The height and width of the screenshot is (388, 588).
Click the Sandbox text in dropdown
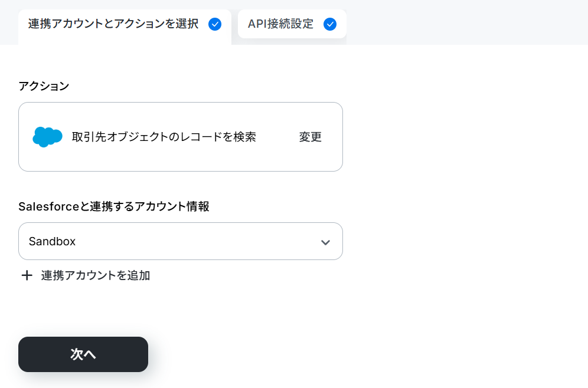(52, 242)
